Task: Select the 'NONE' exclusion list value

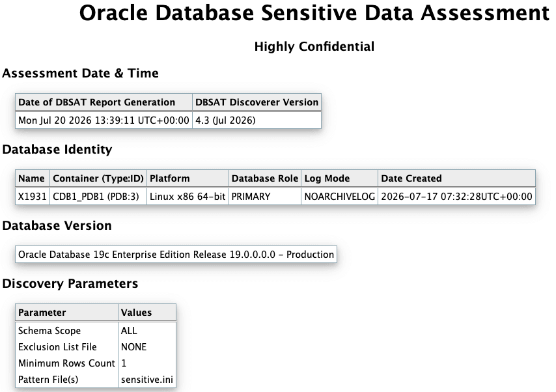Action: click(x=133, y=347)
